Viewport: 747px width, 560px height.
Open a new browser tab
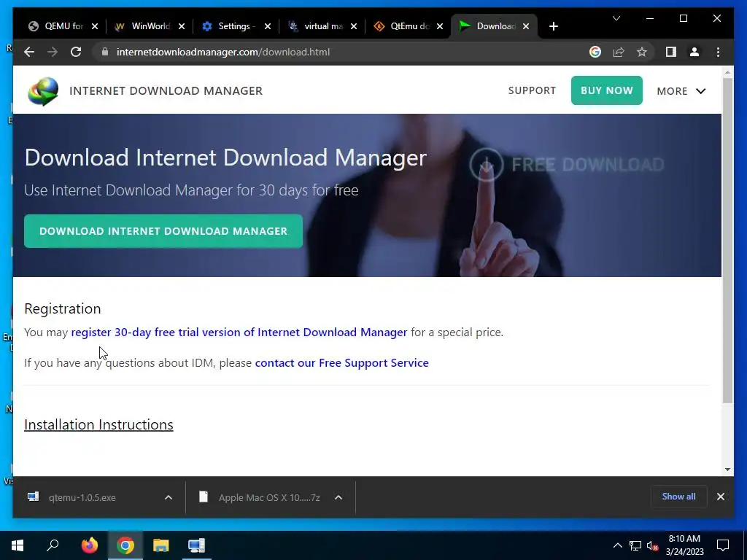[x=553, y=26]
